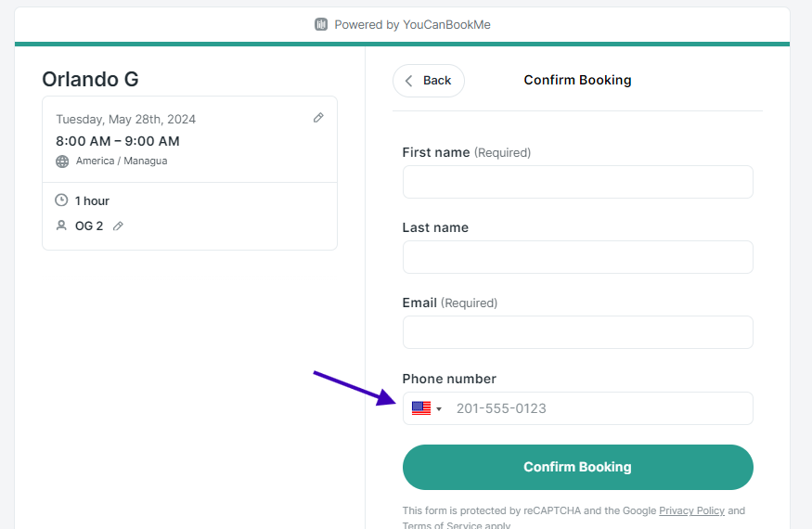Open the Google Privacy Policy link
This screenshot has width=812, height=529.
pos(691,510)
